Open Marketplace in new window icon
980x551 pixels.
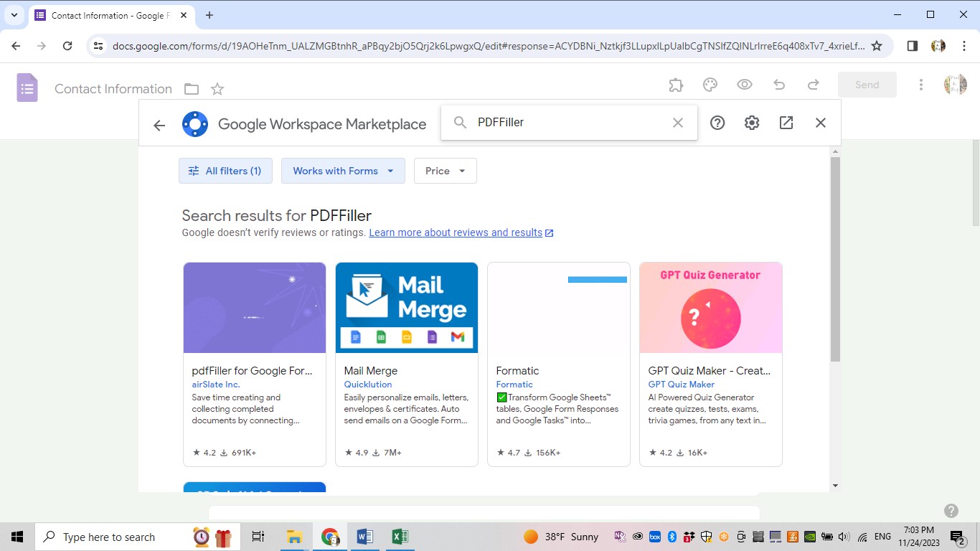click(786, 122)
